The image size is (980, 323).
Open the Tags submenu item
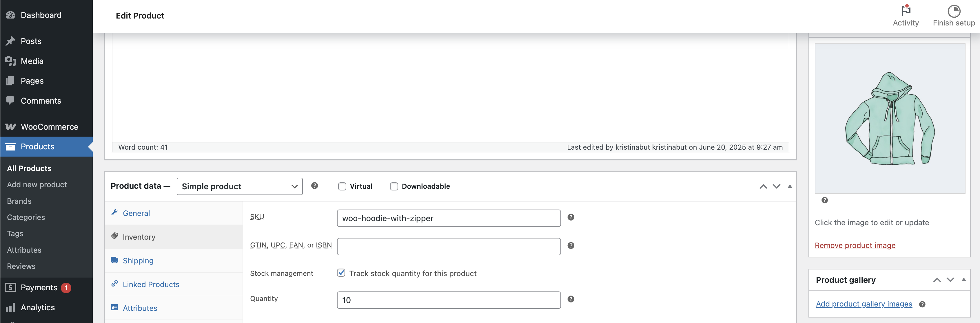pyautogui.click(x=15, y=234)
